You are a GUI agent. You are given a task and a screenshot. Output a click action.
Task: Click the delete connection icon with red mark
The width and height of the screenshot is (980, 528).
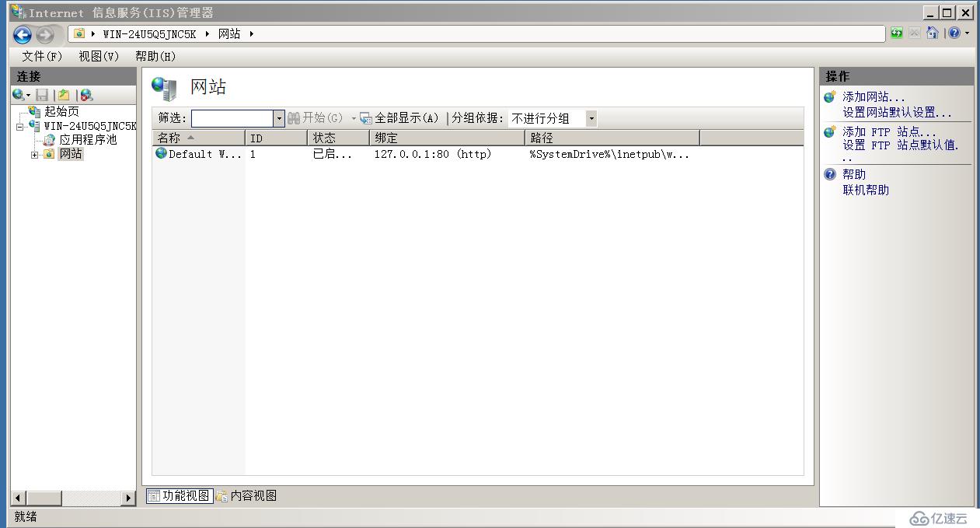coord(86,95)
